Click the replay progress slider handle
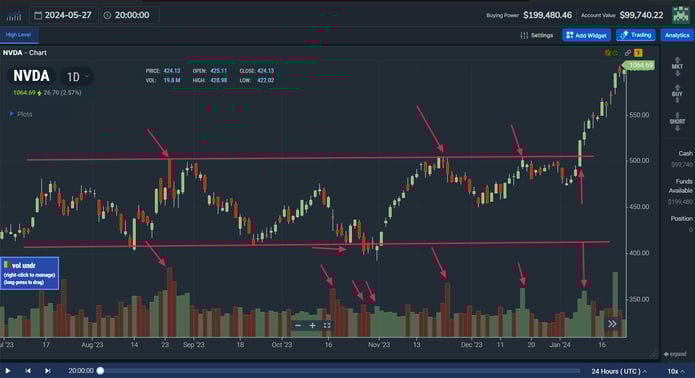Screen dimensions: 695x378 pyautogui.click(x=100, y=370)
